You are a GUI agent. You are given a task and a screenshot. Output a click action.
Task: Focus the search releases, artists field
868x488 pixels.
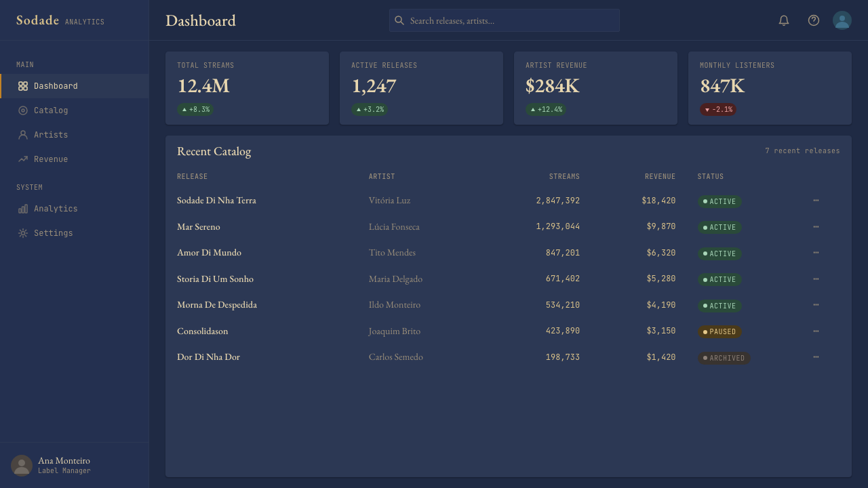coord(505,20)
